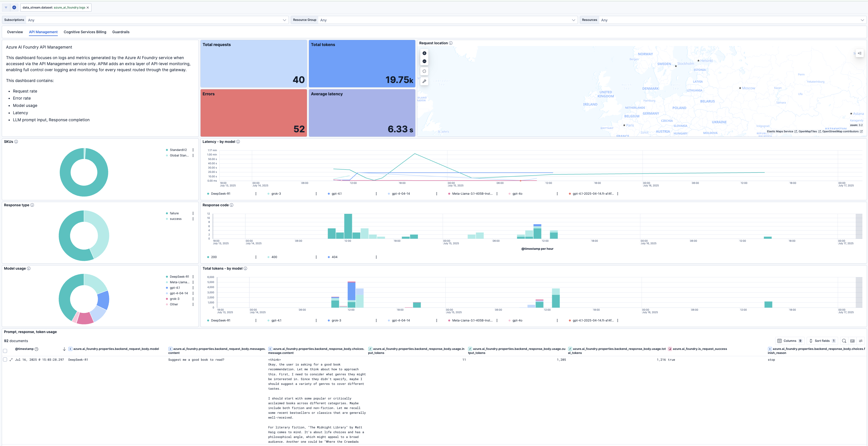This screenshot has height=446, width=868.
Task: Open the filter menu icon in query bar
Action: [6, 7]
